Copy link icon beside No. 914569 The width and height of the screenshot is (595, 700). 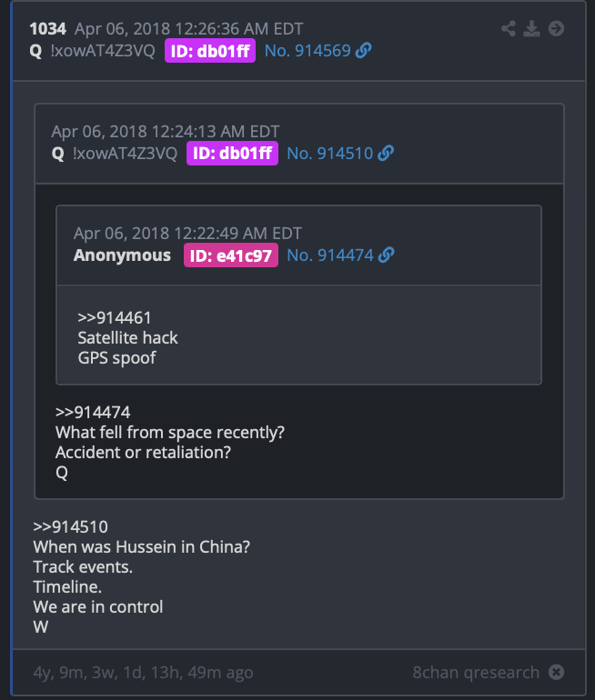click(364, 50)
